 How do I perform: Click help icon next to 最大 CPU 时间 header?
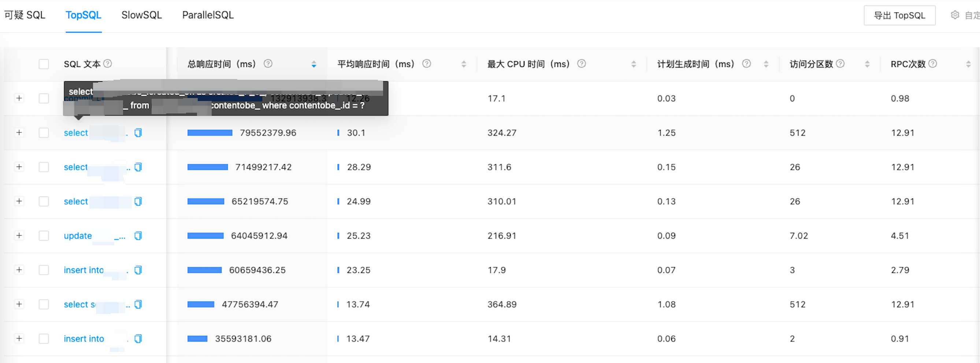tap(581, 63)
